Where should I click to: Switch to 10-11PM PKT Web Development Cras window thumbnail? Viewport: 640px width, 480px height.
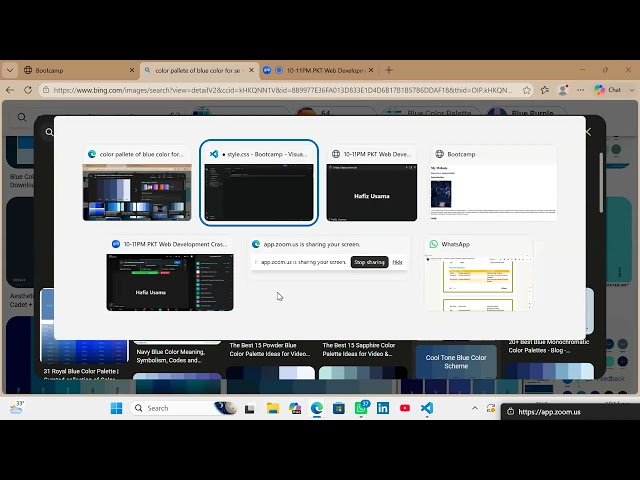tap(170, 274)
